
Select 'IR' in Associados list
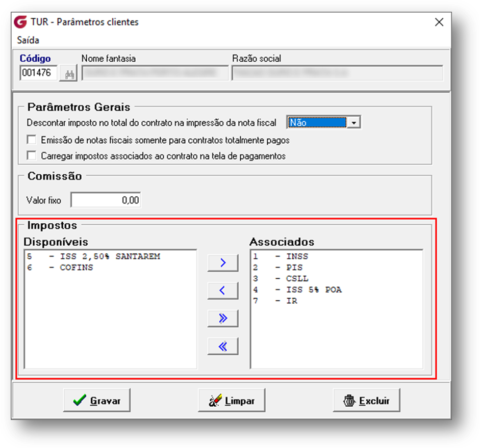click(337, 301)
